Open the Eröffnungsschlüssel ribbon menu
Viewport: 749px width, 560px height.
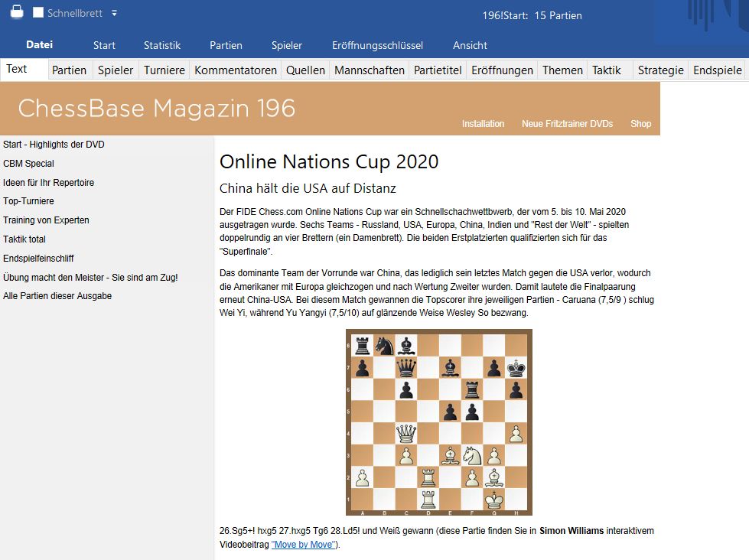point(377,45)
